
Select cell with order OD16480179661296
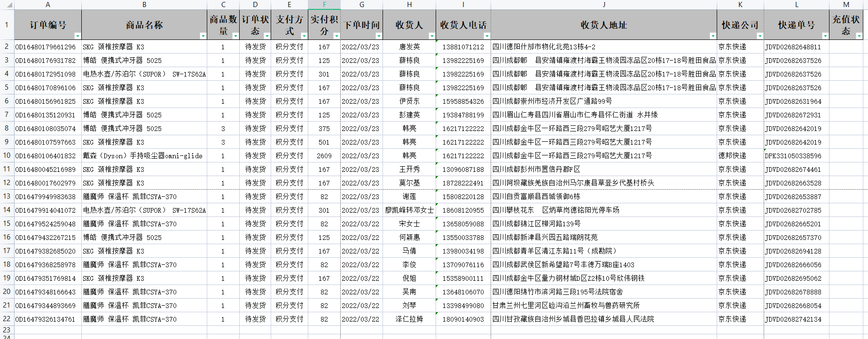click(48, 47)
